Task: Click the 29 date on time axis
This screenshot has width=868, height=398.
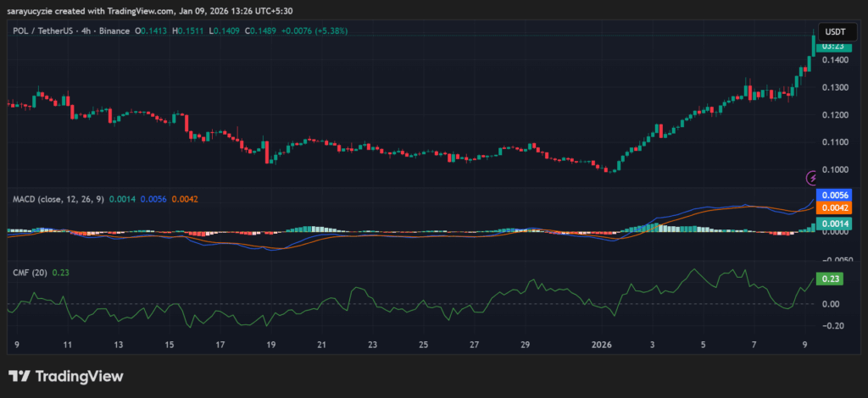Action: 525,345
